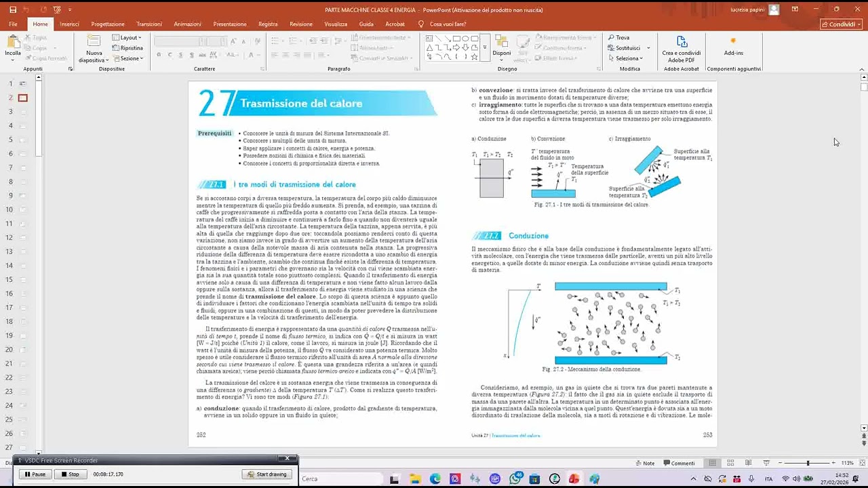Viewport: 868px width, 488px height.
Task: Open the Transizioni ribbon tab
Action: (x=149, y=24)
